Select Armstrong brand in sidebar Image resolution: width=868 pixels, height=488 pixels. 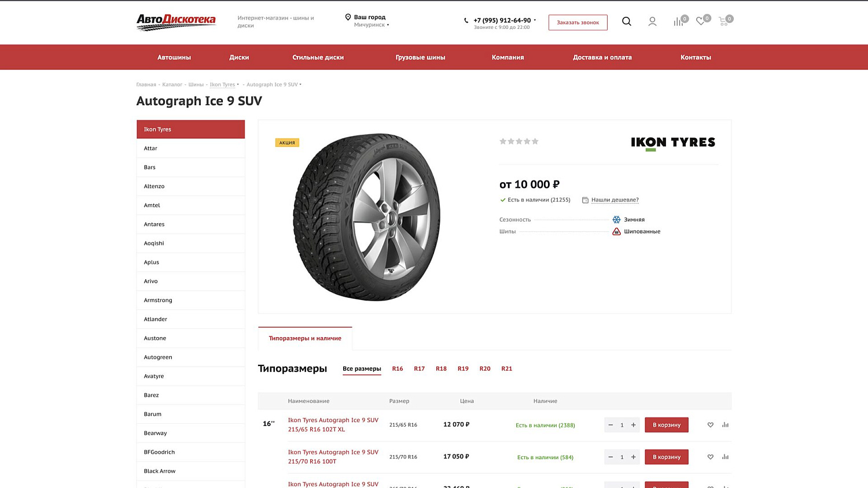point(191,300)
